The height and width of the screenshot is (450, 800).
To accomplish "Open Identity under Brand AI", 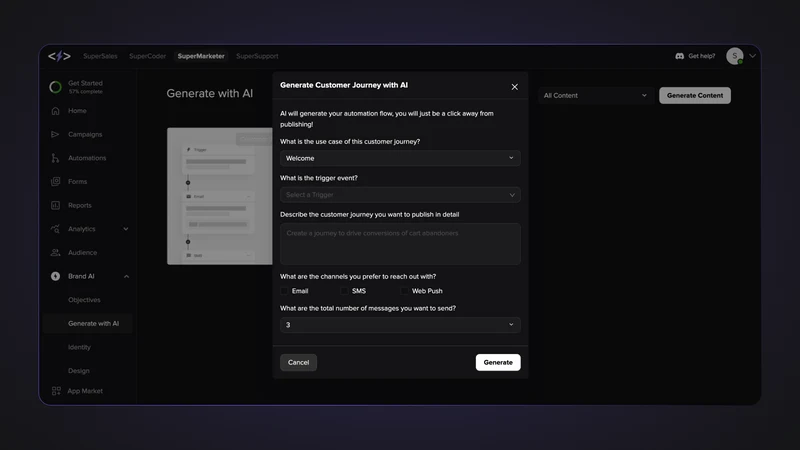I will coord(79,347).
